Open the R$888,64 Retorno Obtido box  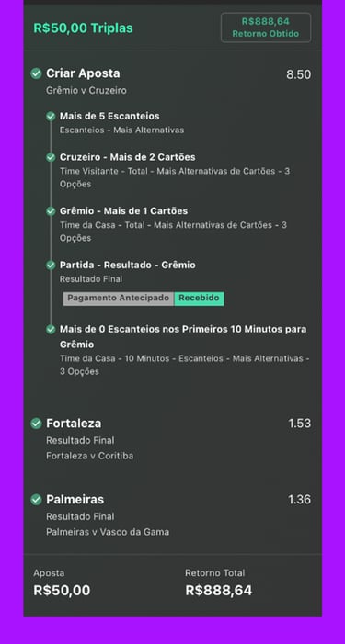click(x=266, y=28)
